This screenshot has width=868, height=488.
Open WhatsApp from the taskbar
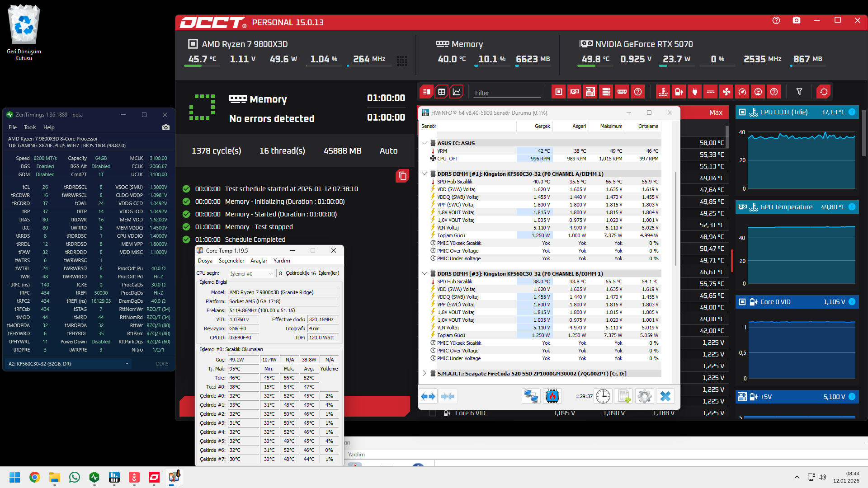tap(75, 477)
